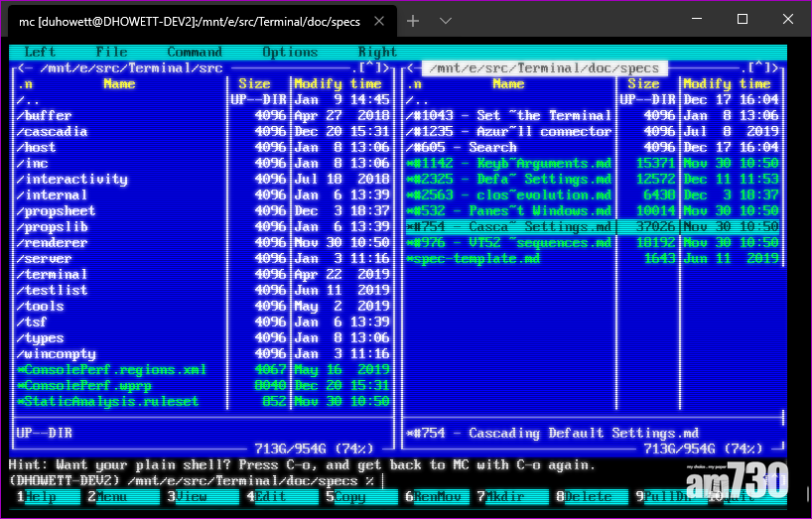Click the 7Mkdir function key button

(x=507, y=496)
